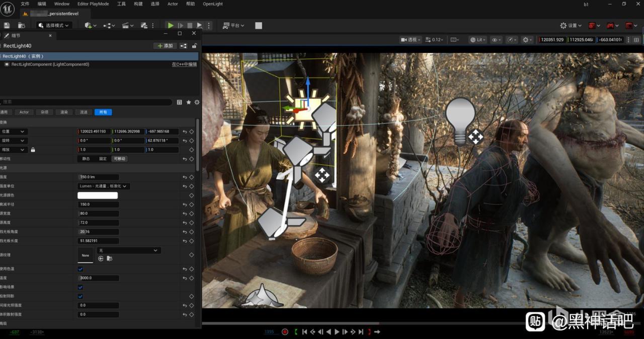The image size is (644, 339).
Task: Click the 150.0 lm intensity slider field
Action: (98, 177)
